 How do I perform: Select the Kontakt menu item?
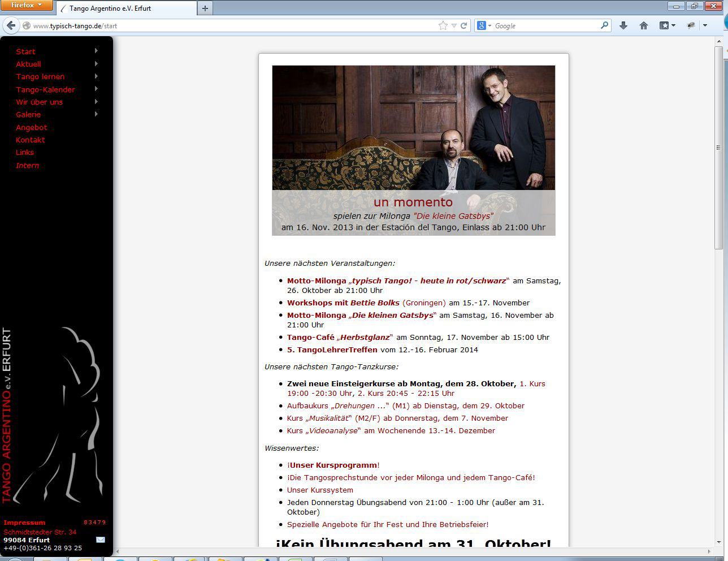coord(31,140)
